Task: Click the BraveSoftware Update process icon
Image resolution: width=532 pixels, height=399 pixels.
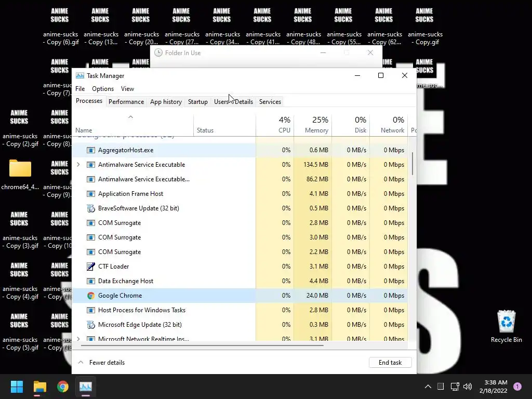Action: [90, 208]
